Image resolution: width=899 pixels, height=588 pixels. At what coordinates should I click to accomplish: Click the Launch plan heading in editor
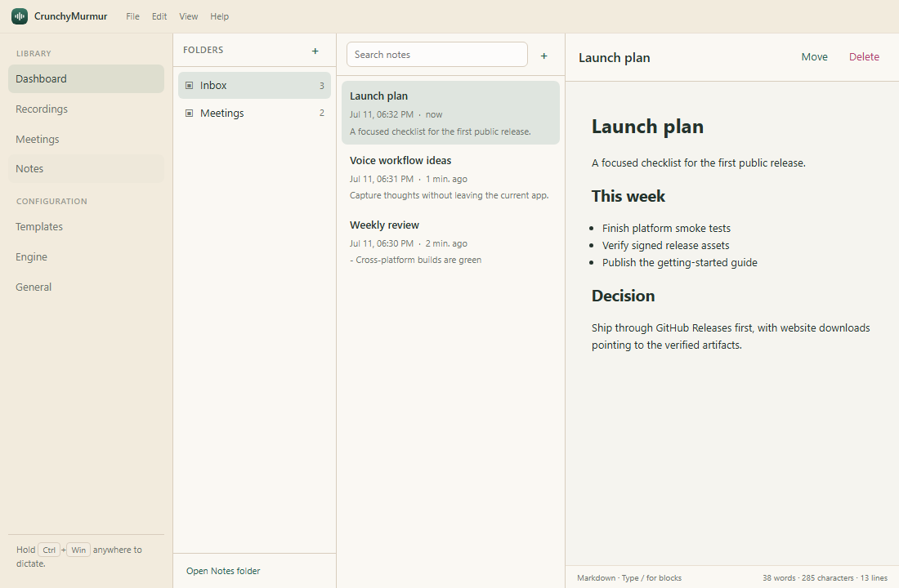647,127
